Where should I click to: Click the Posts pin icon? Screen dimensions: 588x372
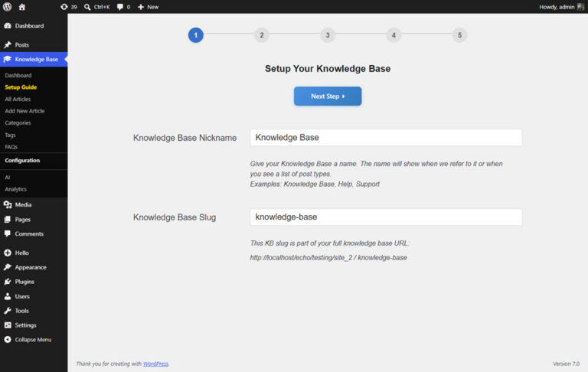pyautogui.click(x=8, y=44)
